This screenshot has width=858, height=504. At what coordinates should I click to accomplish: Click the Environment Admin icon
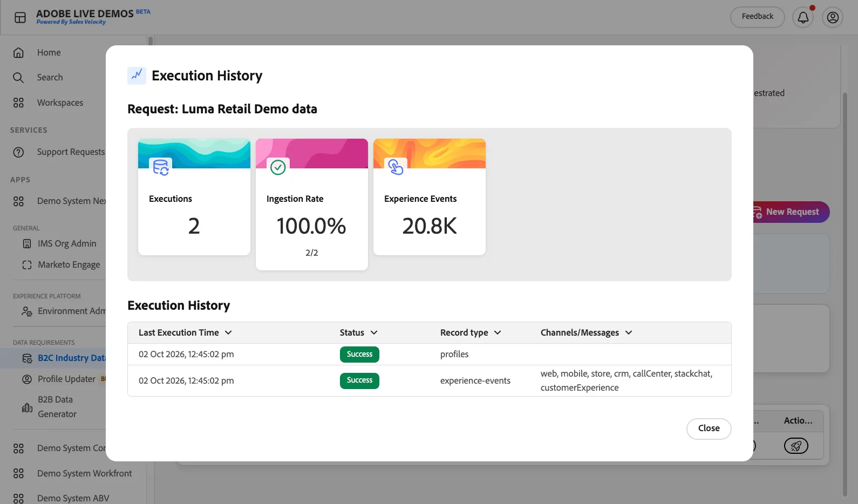click(x=27, y=311)
